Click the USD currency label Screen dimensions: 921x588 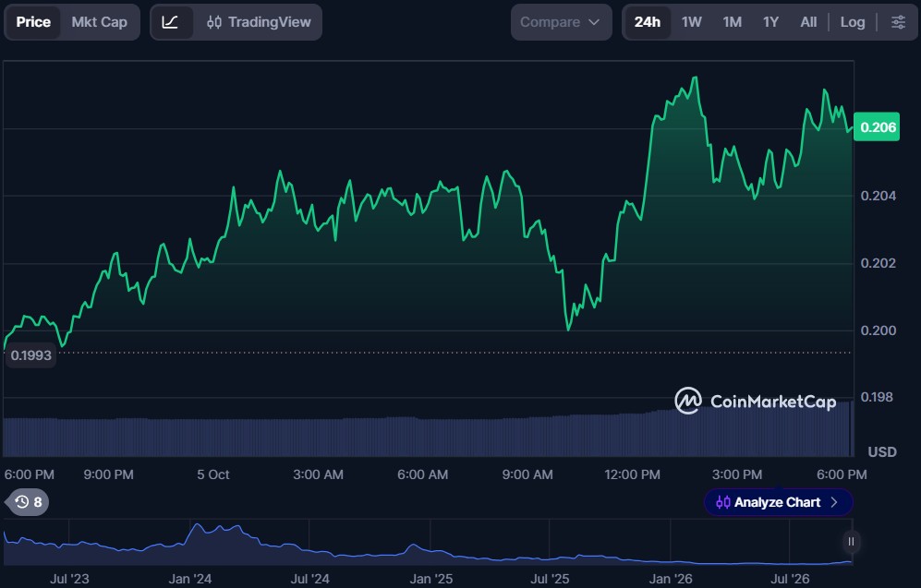click(882, 452)
